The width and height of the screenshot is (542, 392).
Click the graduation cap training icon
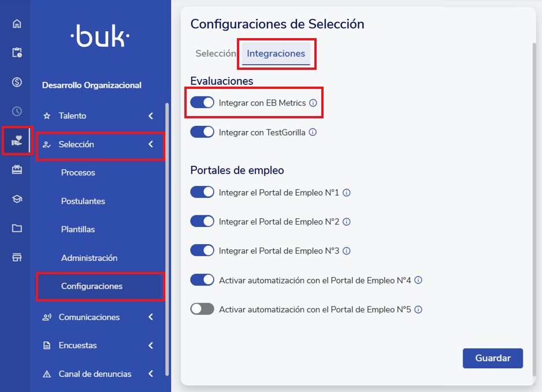point(17,199)
